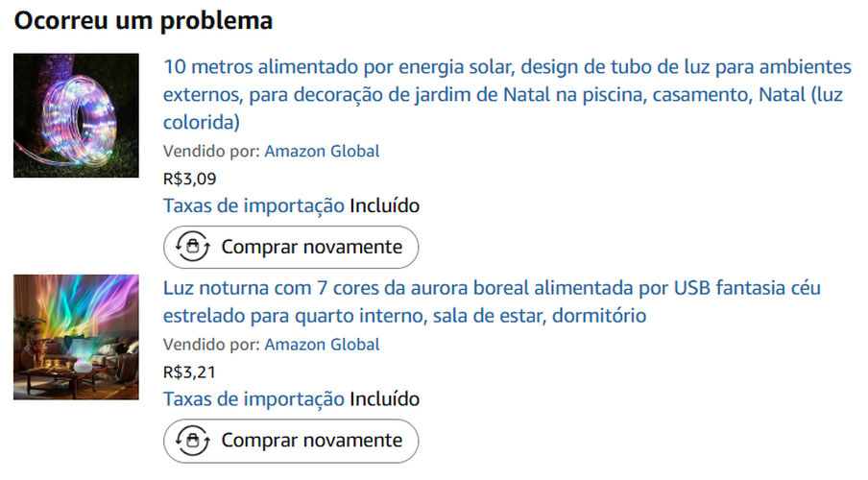Click Amazon Global seller link under solar light
The height and width of the screenshot is (480, 868).
tap(322, 151)
